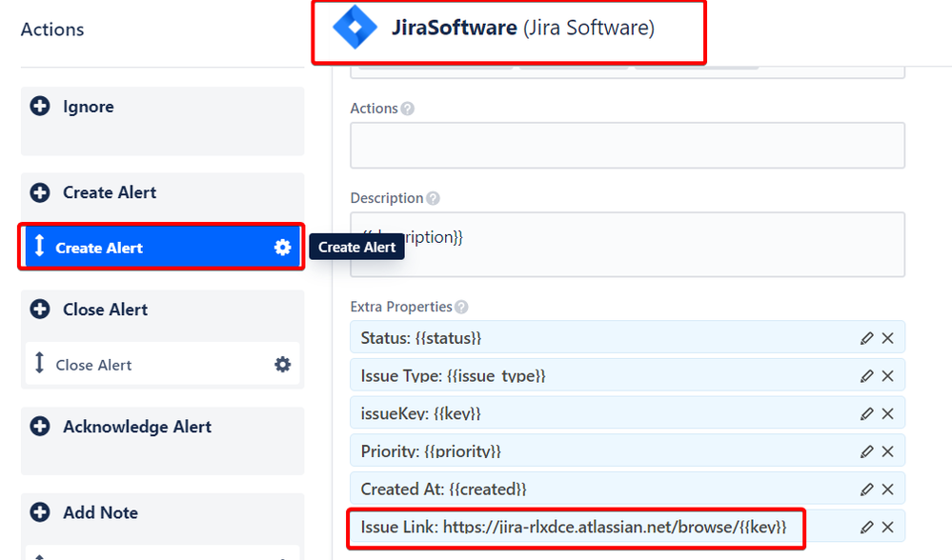Image resolution: width=952 pixels, height=560 pixels.
Task: Remove the issueKey extra property
Action: pyautogui.click(x=887, y=413)
